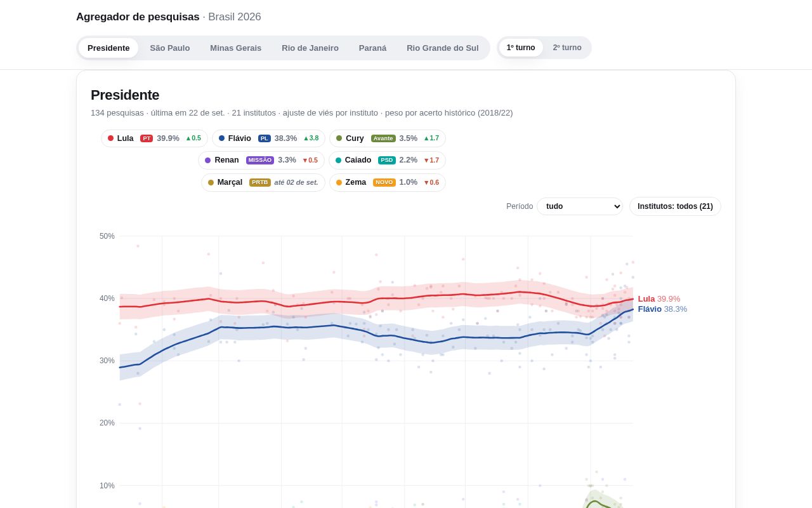
Task: Click the '134 pesquisas' summary line
Action: pyautogui.click(x=302, y=113)
